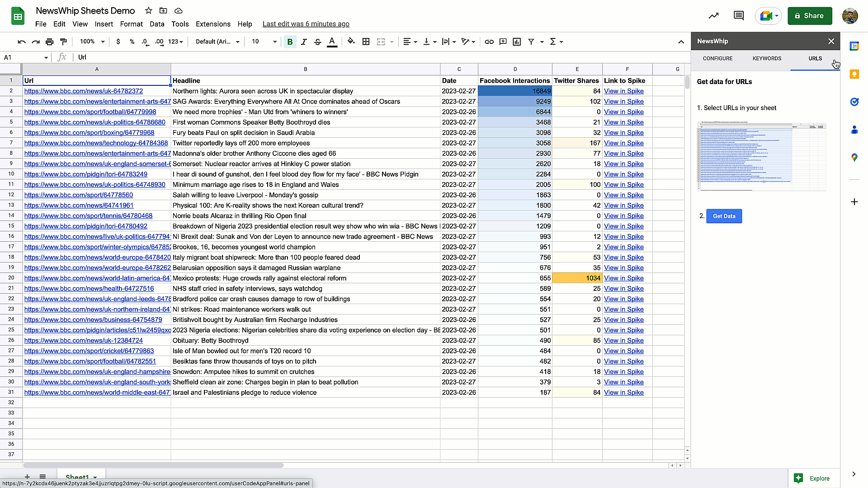Open the text color picker
This screenshot has width=868, height=488.
(x=332, y=42)
